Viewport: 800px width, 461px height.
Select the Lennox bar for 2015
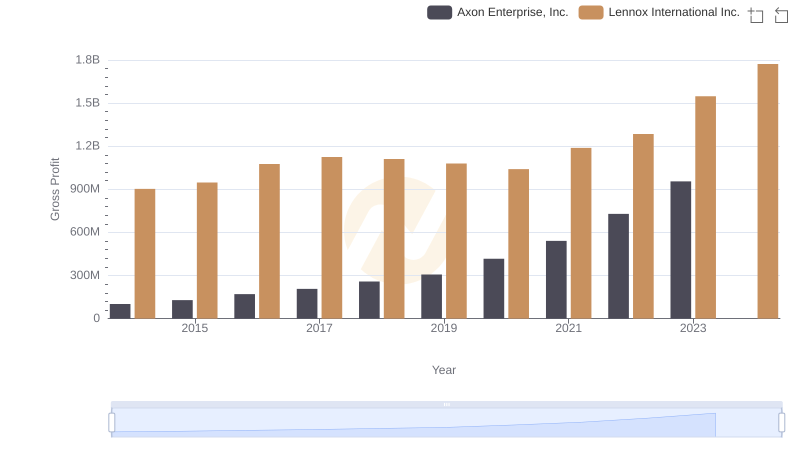(207, 250)
